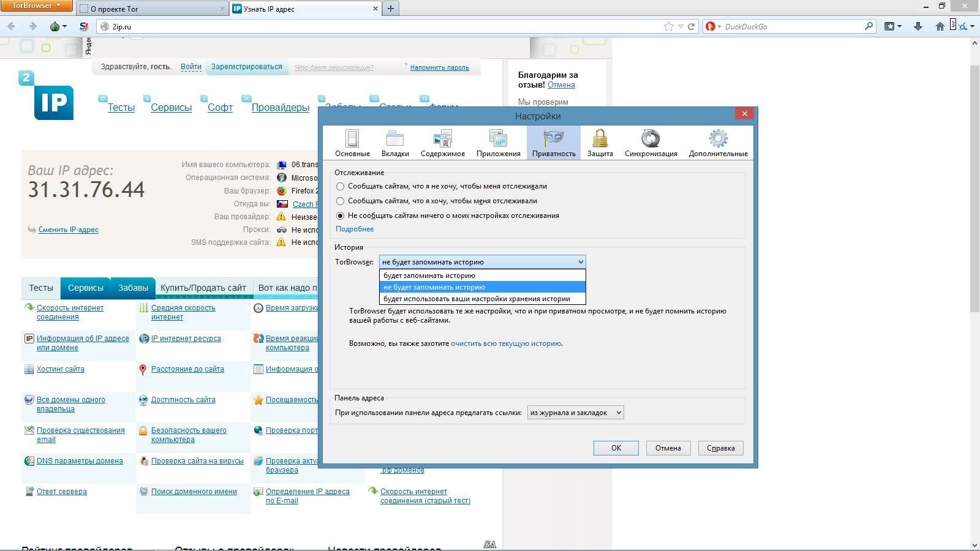Click 'Напомнить пароль' link

point(439,68)
